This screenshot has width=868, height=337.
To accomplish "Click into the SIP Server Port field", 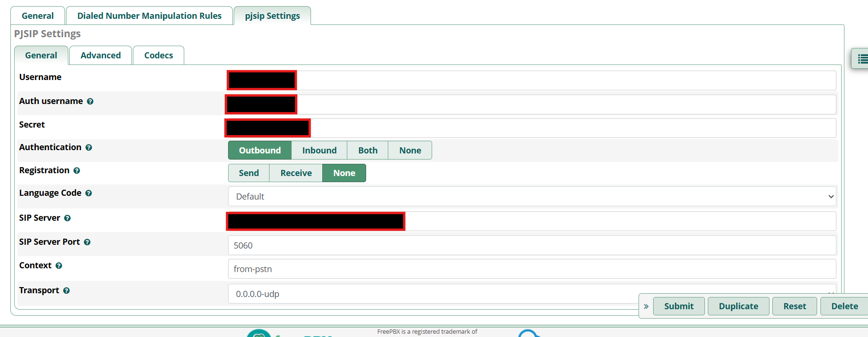I will click(532, 245).
